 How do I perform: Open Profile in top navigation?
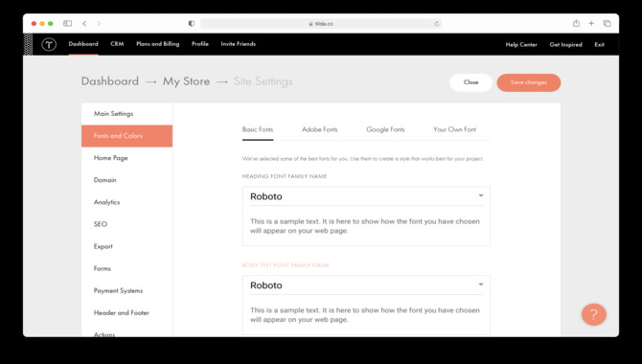click(200, 44)
